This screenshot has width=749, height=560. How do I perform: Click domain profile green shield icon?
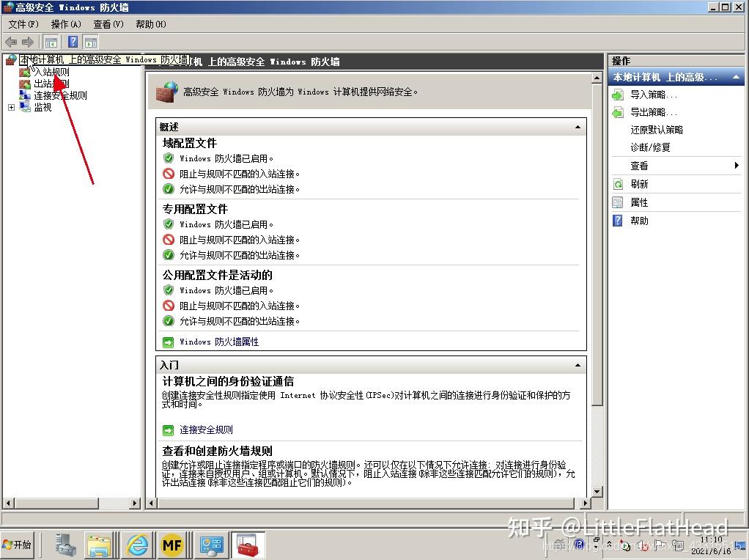[x=168, y=158]
